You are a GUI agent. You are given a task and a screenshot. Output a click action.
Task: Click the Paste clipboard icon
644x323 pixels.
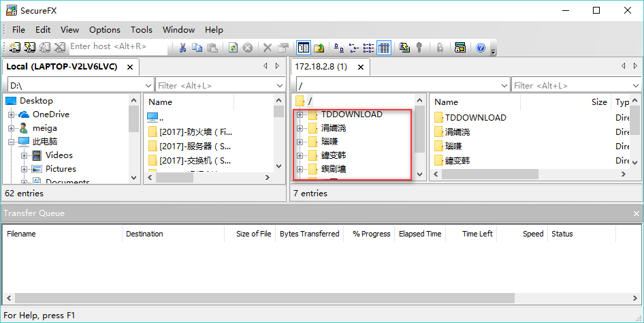pyautogui.click(x=212, y=48)
